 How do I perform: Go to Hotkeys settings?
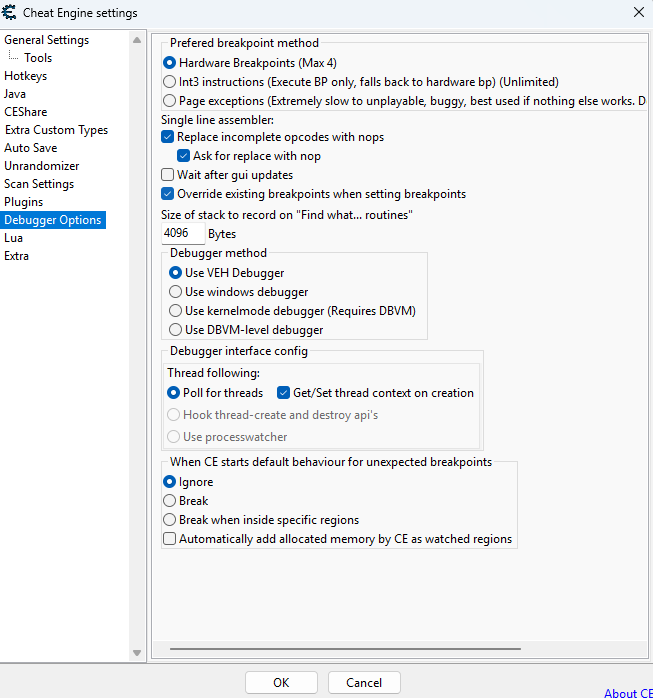(25, 76)
